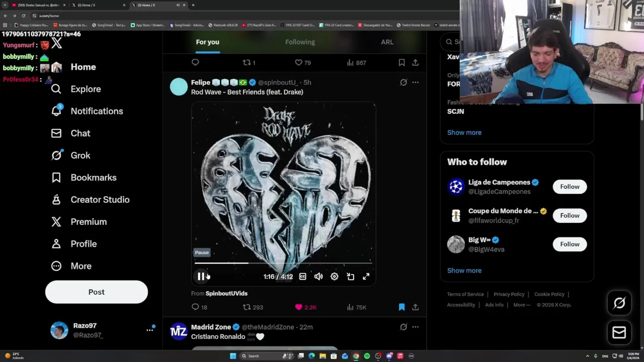Screen dimensions: 644x362
Task: Switch to For you tab
Action: 207,42
